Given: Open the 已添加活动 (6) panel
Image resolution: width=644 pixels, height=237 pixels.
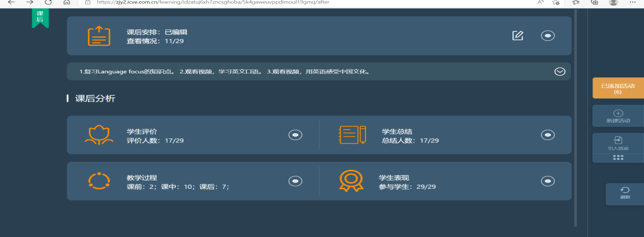Looking at the screenshot, I should 618,88.
